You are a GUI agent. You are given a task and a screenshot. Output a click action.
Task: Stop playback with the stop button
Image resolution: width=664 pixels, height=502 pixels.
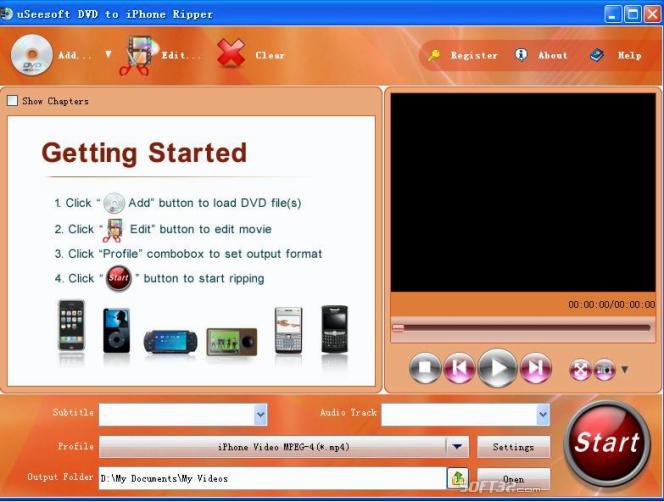(x=425, y=368)
